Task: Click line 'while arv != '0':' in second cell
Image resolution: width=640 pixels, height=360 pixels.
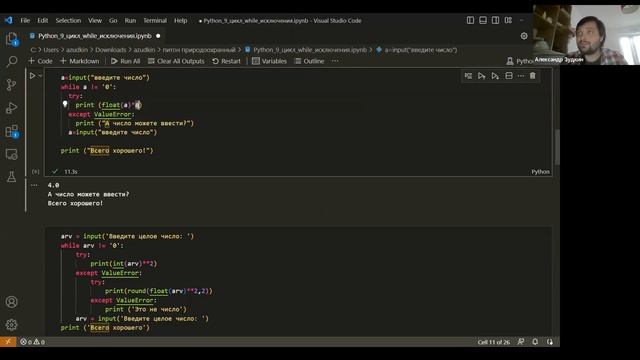Action: [x=92, y=245]
